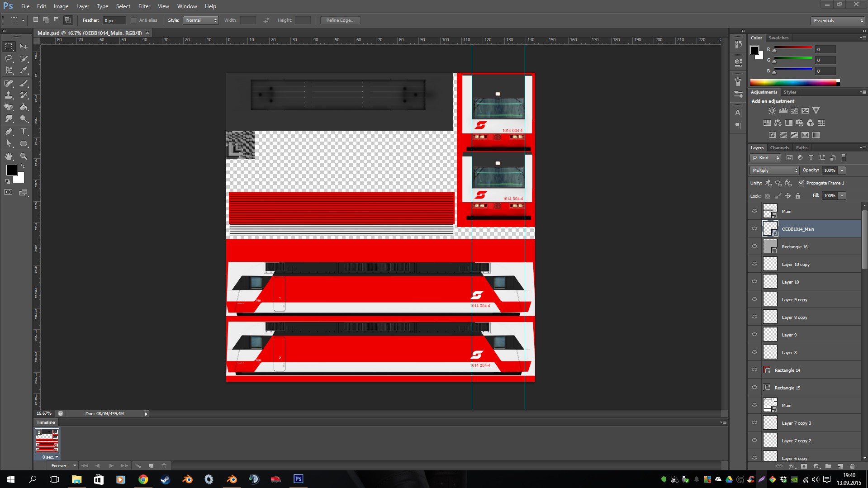The height and width of the screenshot is (488, 868).
Task: Switch to the Styles tab
Action: pyautogui.click(x=790, y=92)
